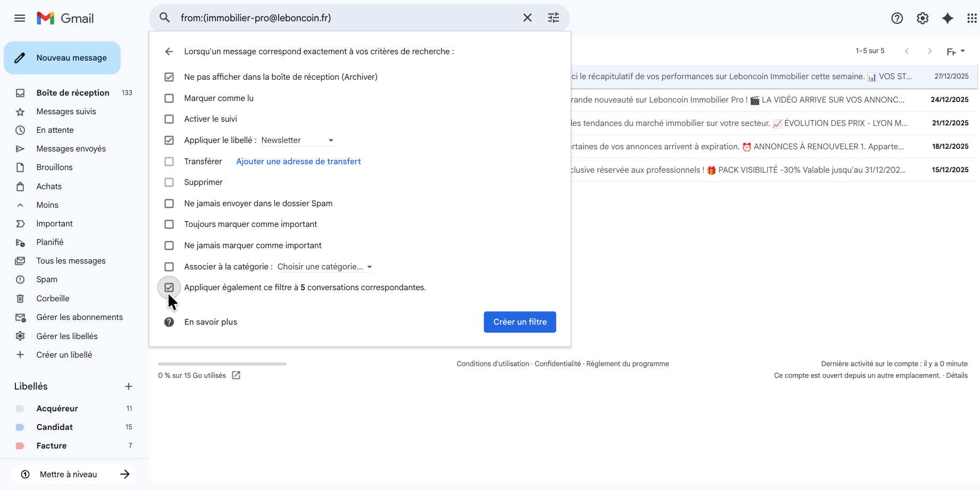The width and height of the screenshot is (980, 490).
Task: Clear the search query with X icon
Action: pyautogui.click(x=527, y=18)
